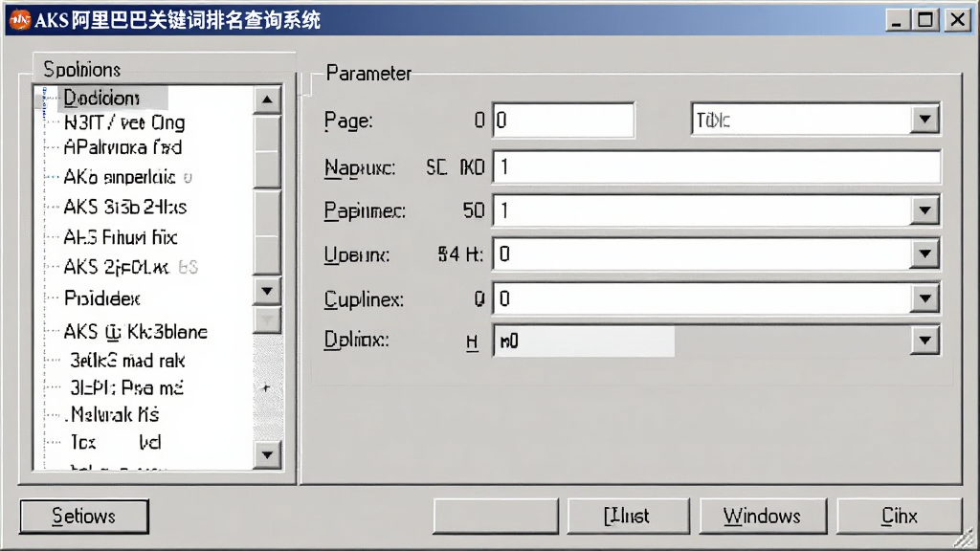Screen dimensions: 980x551
Task: Focus the Napıuxc text field
Action: pos(717,166)
